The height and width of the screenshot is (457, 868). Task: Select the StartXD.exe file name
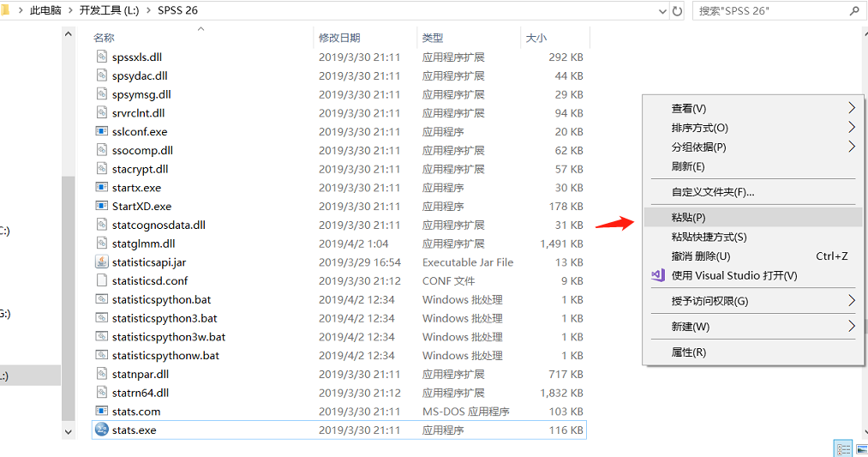click(x=141, y=207)
